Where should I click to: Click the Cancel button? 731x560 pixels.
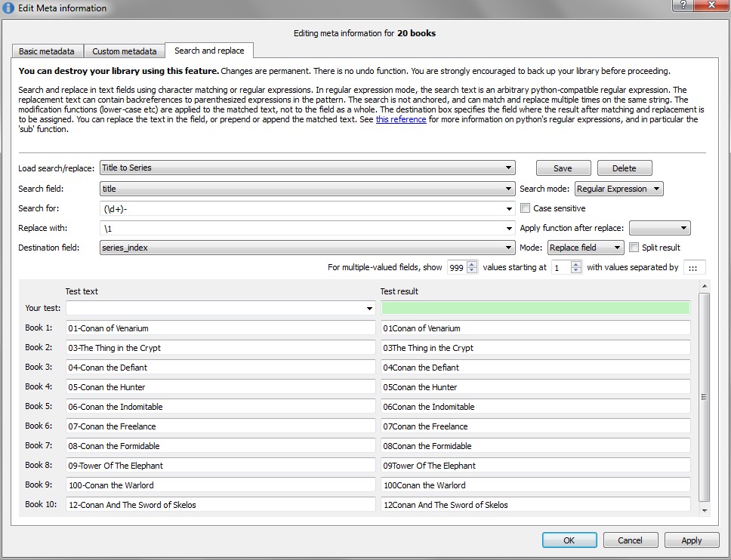(631, 540)
